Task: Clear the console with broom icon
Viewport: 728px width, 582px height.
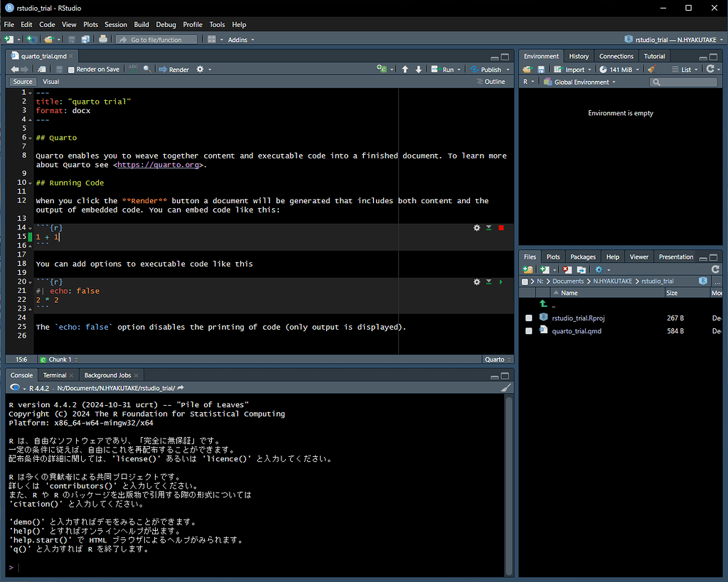Action: [506, 388]
